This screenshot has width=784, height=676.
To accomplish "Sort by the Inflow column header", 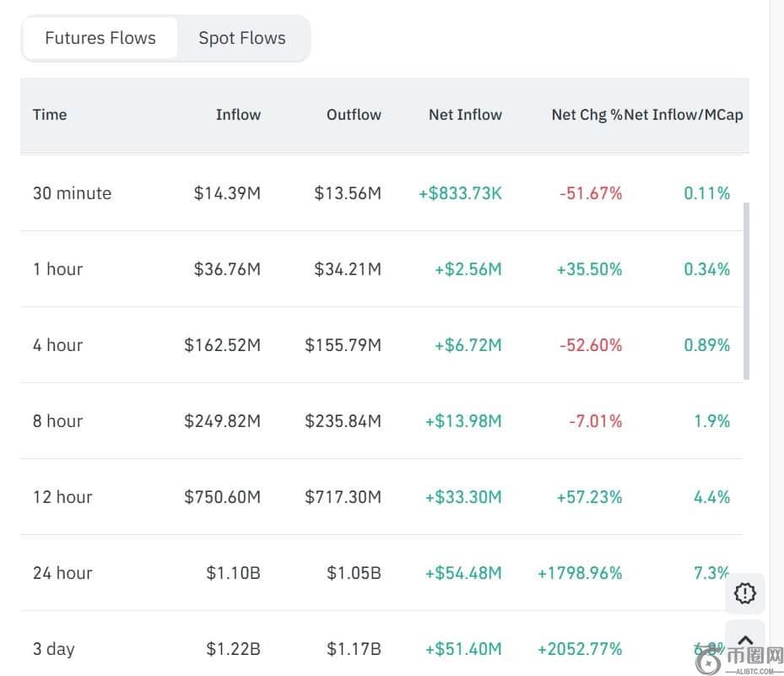I will 238,115.
